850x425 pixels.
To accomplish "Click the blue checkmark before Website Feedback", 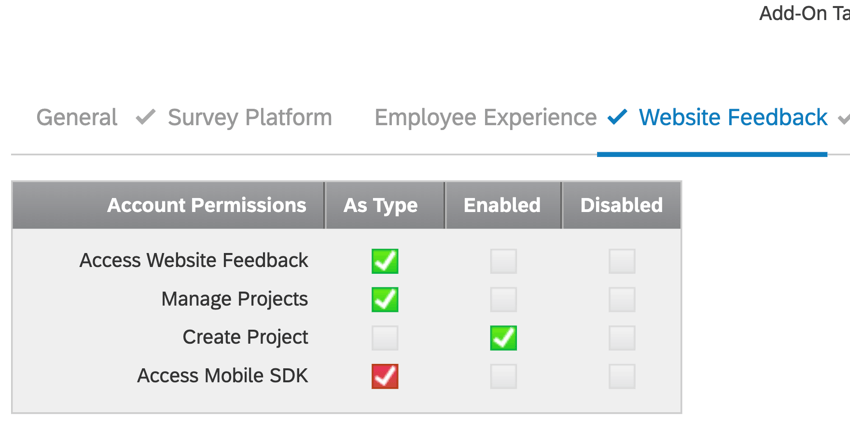I will pyautogui.click(x=617, y=118).
